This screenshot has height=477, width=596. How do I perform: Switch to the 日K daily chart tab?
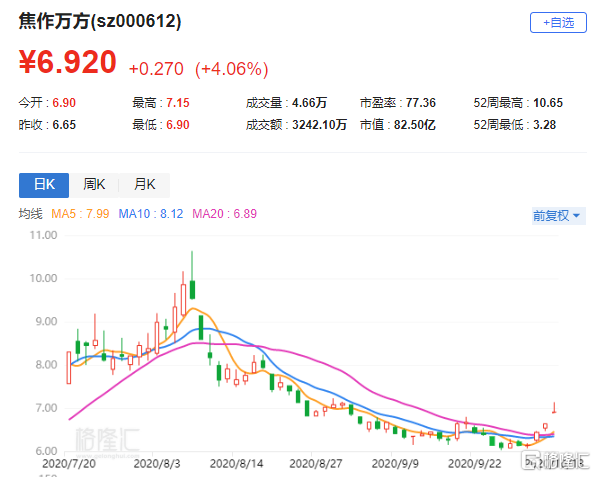pyautogui.click(x=44, y=185)
